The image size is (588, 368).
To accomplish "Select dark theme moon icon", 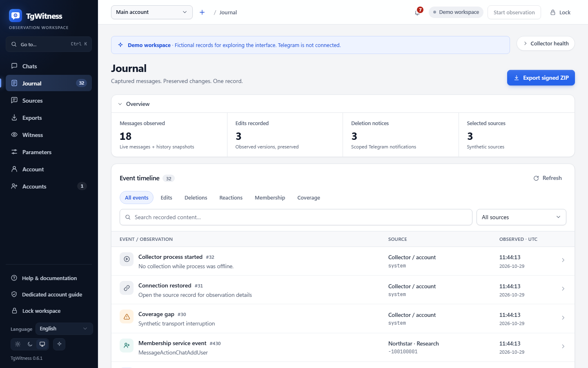I will (x=30, y=344).
